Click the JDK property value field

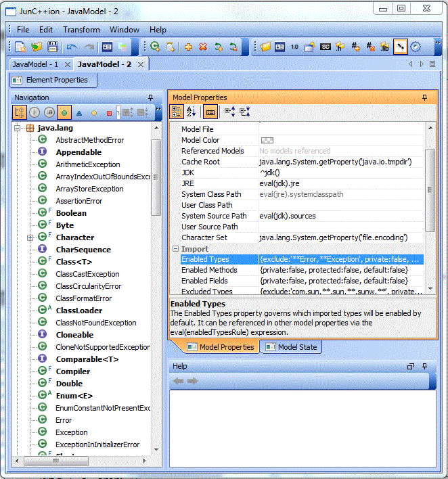point(341,173)
